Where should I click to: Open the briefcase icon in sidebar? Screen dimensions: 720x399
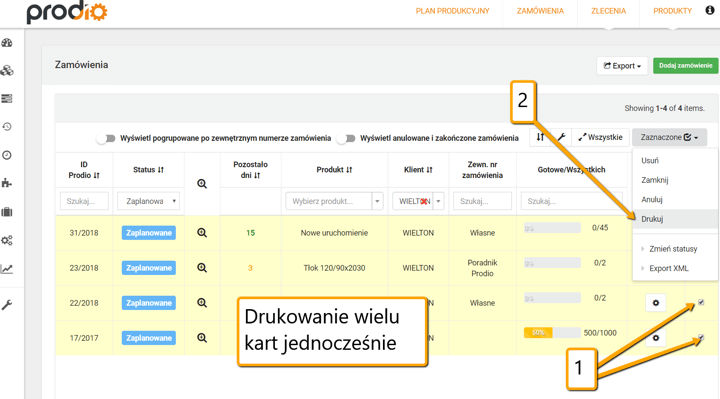click(x=7, y=212)
